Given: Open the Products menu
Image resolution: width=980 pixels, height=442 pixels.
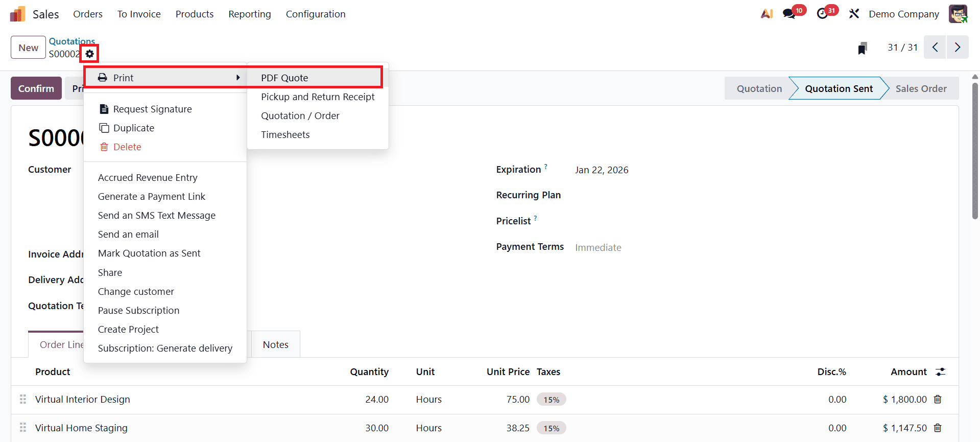Looking at the screenshot, I should click(195, 14).
